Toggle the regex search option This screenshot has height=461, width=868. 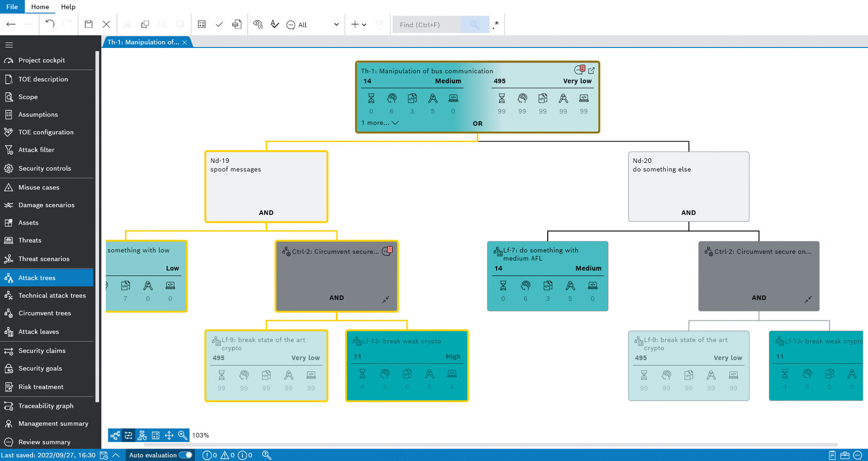(496, 25)
